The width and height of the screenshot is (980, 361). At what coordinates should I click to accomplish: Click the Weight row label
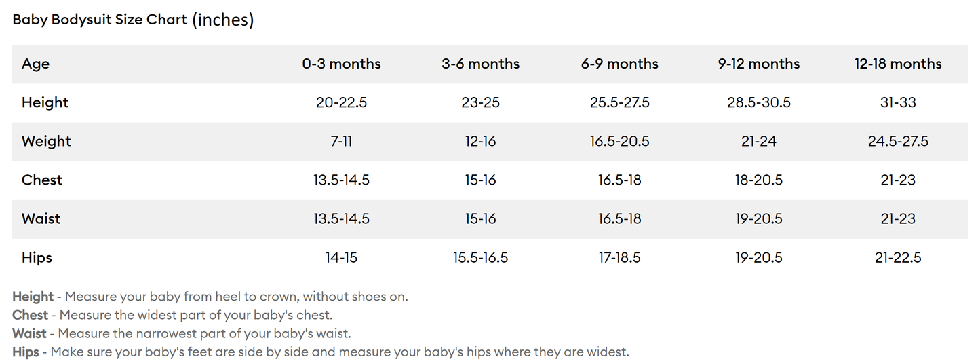coord(46,141)
